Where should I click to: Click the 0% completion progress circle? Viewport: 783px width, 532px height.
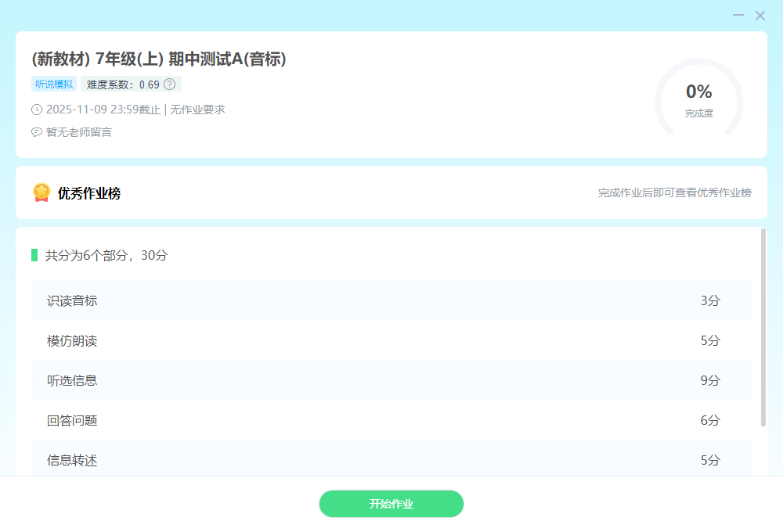point(698,99)
